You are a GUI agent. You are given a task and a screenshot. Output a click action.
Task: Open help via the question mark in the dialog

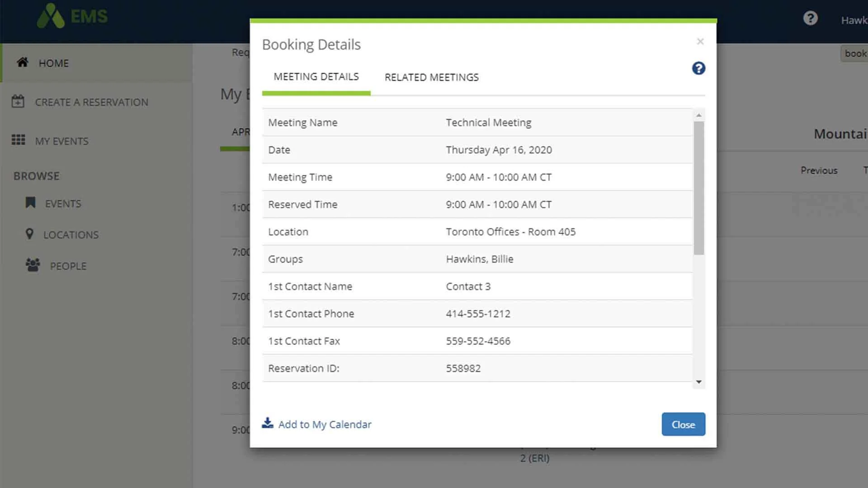pos(698,68)
